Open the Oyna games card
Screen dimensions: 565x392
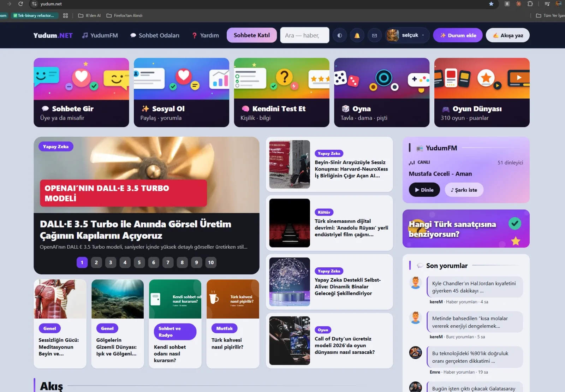(382, 93)
